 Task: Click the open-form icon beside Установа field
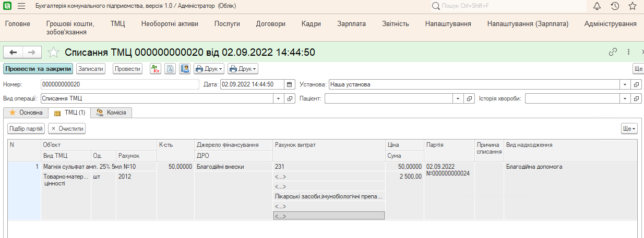636,84
